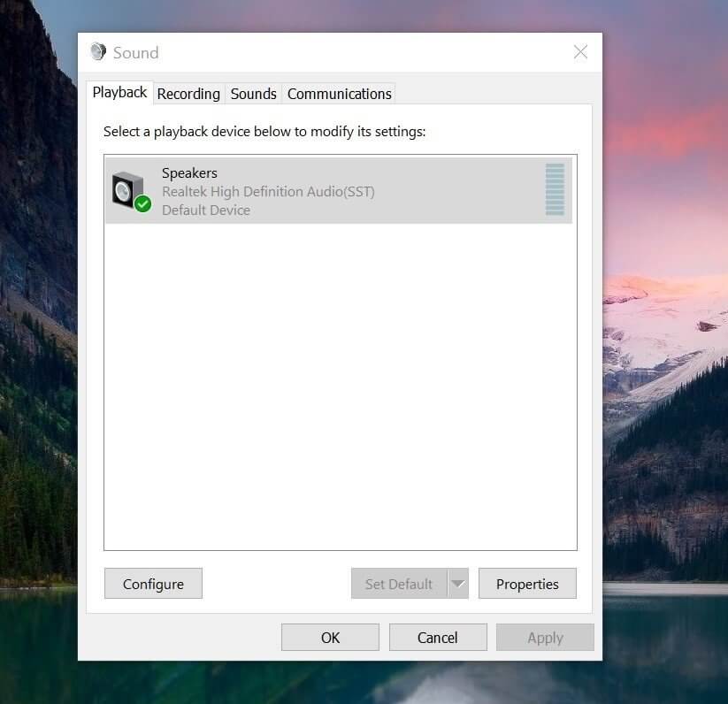Click the Speakers device icon
This screenshot has width=728, height=704.
coord(132,191)
